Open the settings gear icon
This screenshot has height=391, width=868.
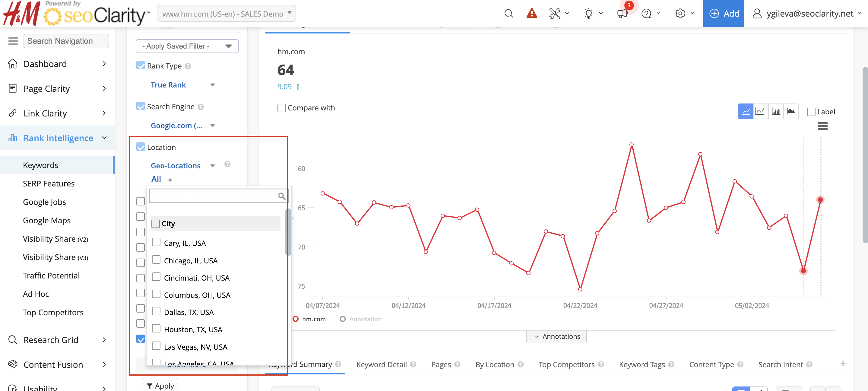(680, 14)
